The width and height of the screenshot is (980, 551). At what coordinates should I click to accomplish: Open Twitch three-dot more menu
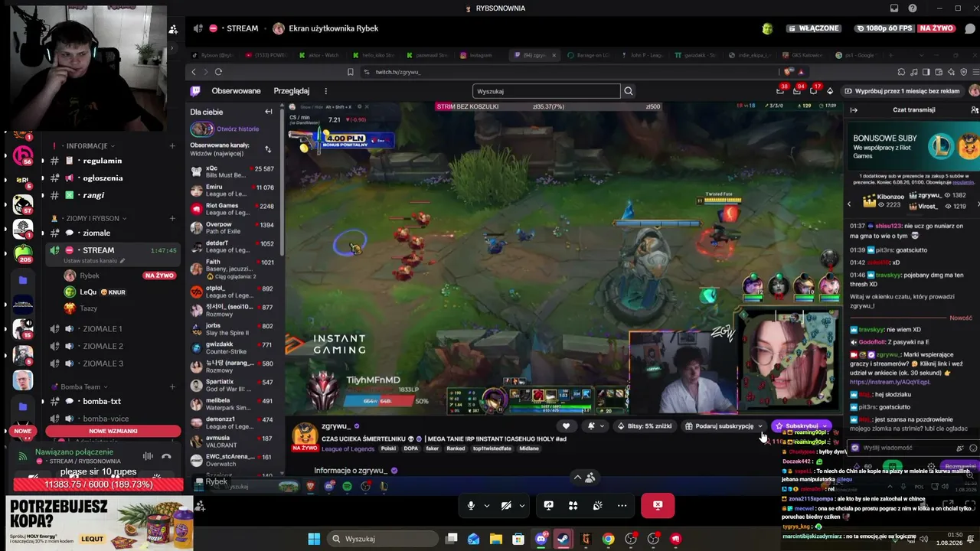pos(325,91)
